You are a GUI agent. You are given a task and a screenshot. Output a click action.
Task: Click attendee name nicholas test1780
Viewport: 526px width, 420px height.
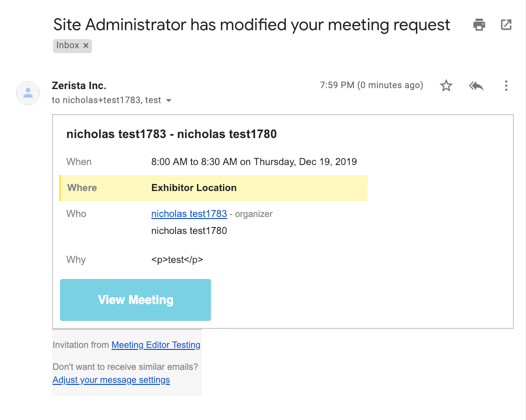(189, 231)
